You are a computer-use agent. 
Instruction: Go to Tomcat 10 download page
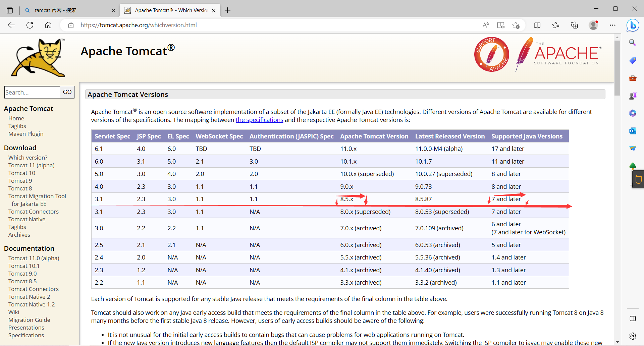[x=22, y=173]
